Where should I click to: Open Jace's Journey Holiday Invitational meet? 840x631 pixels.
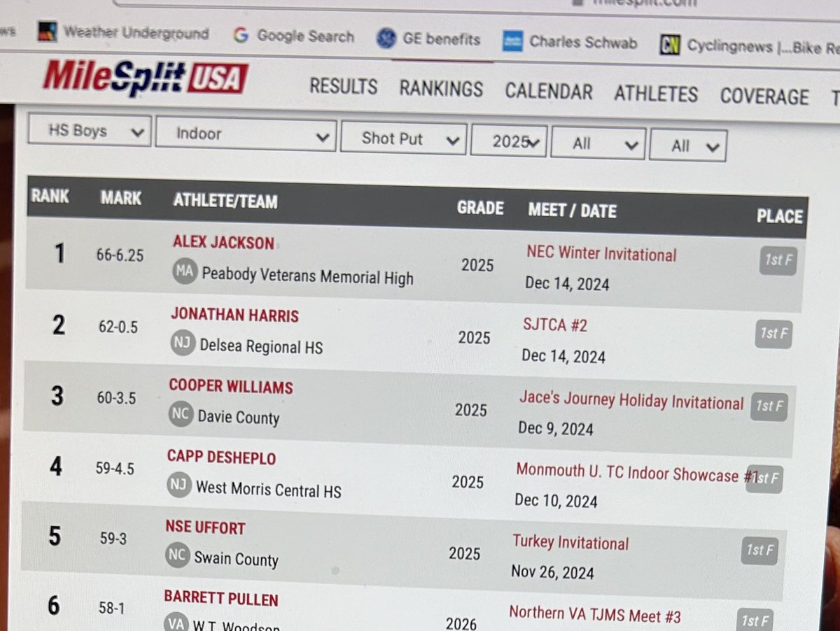pos(631,401)
